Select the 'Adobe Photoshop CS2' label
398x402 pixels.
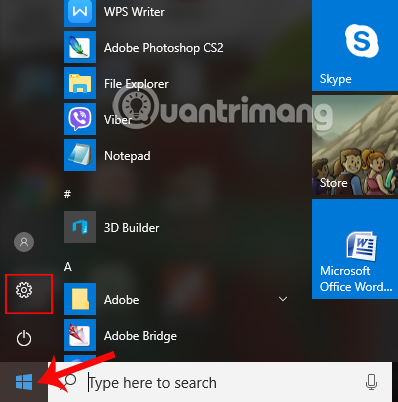pos(163,48)
